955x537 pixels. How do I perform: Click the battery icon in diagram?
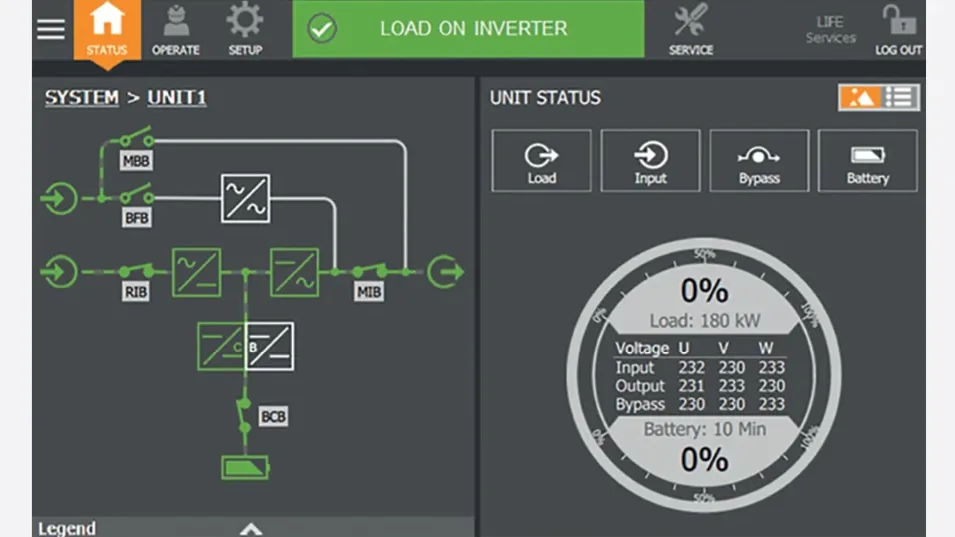click(x=245, y=468)
